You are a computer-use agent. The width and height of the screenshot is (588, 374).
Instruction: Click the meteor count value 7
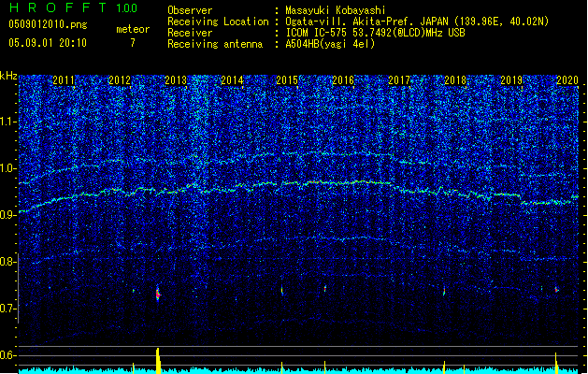point(132,43)
